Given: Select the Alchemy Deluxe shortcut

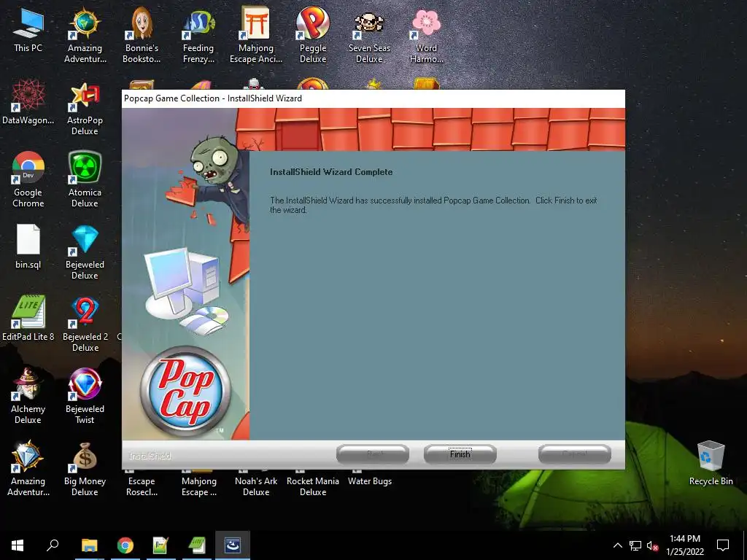Looking at the screenshot, I should [x=28, y=396].
